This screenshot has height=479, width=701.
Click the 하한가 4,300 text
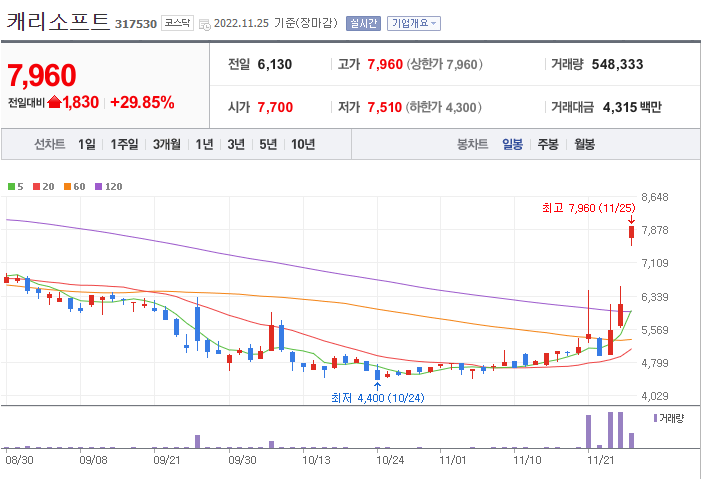[x=443, y=107]
